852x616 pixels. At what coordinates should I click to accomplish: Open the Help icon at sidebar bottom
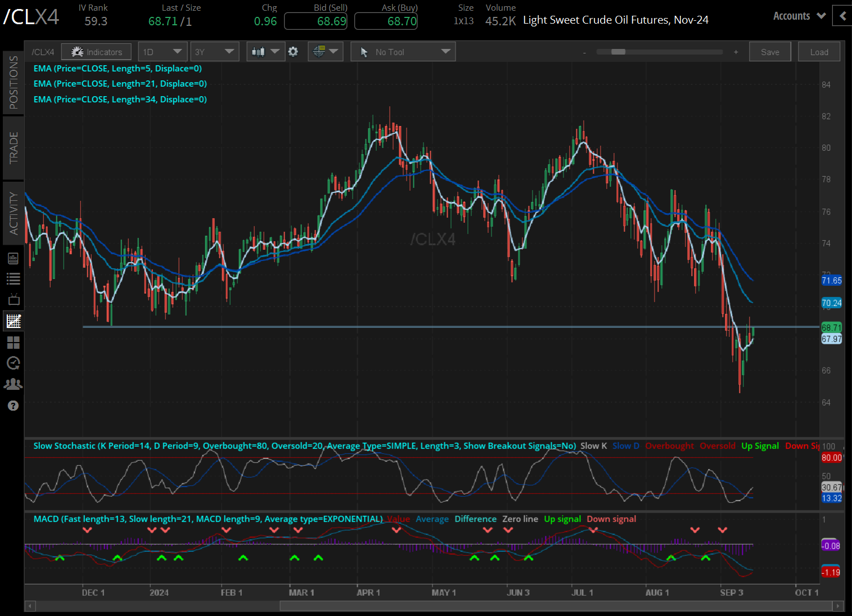tap(13, 405)
